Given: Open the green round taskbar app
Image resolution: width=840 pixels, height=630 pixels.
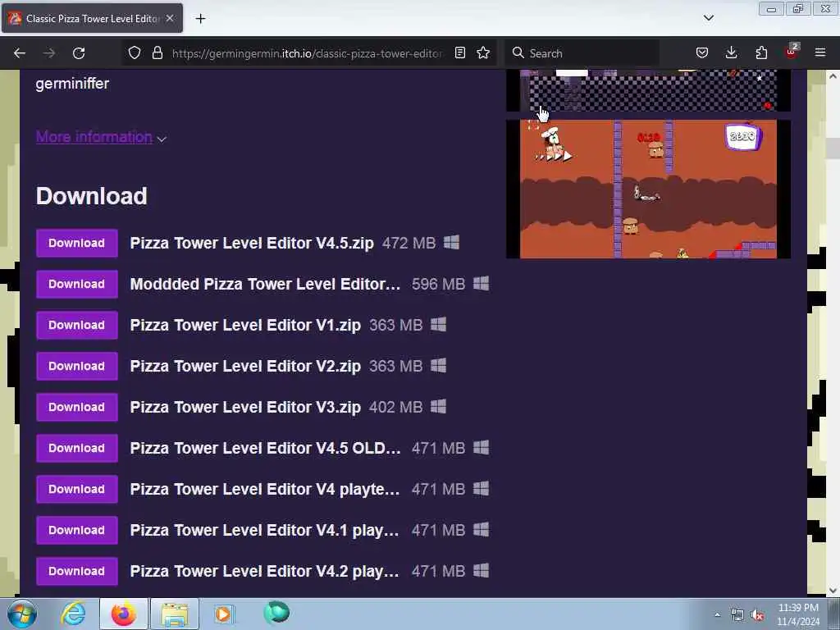Looking at the screenshot, I should click(276, 613).
